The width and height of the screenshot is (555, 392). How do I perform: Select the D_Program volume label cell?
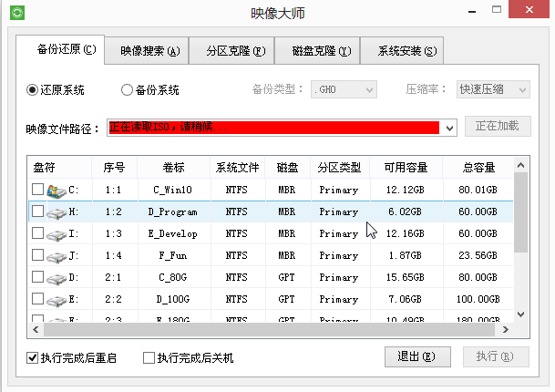point(173,212)
